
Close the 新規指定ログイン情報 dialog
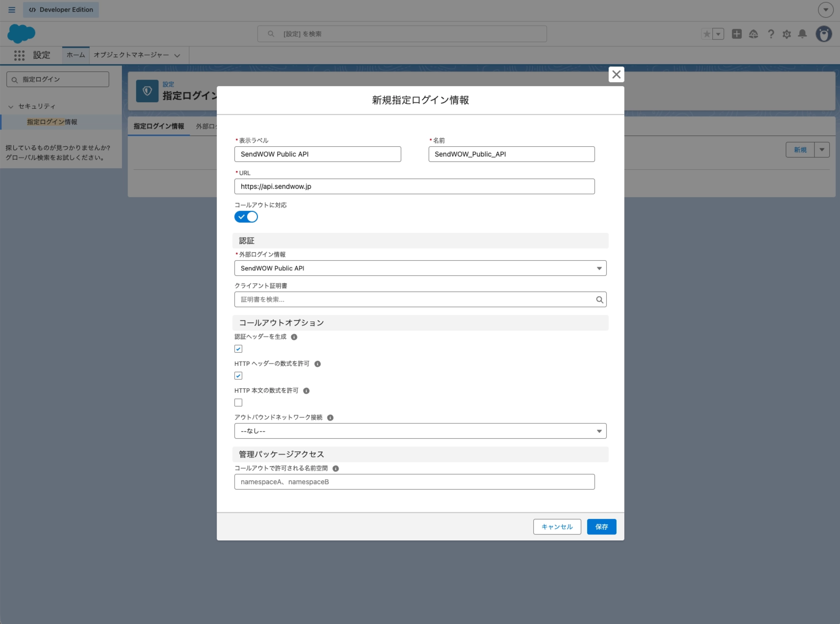point(616,74)
